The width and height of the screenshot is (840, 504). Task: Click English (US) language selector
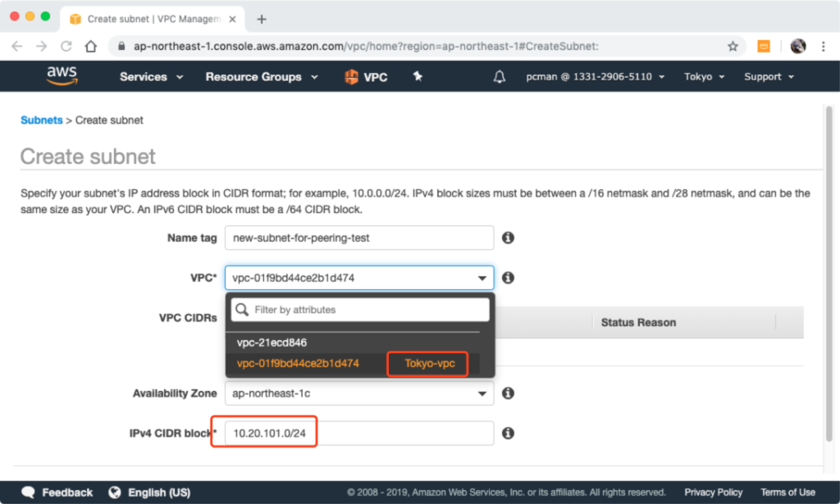(159, 493)
